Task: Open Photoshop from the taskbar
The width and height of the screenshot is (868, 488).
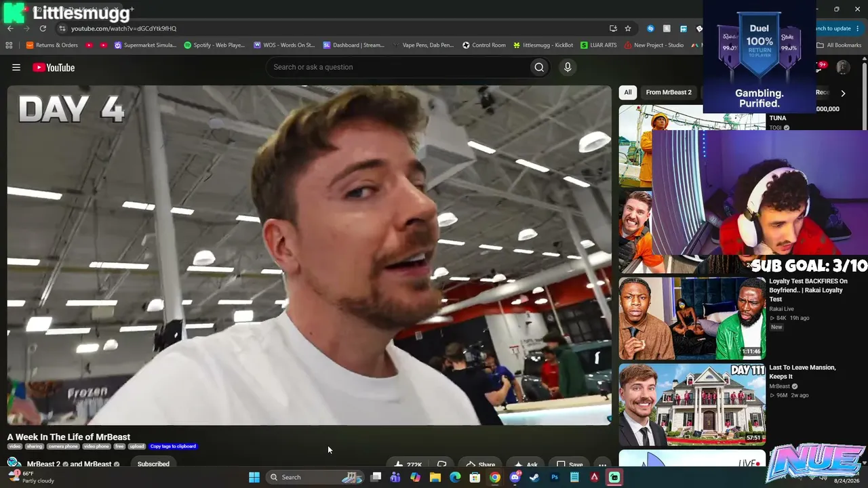Action: pos(555,477)
